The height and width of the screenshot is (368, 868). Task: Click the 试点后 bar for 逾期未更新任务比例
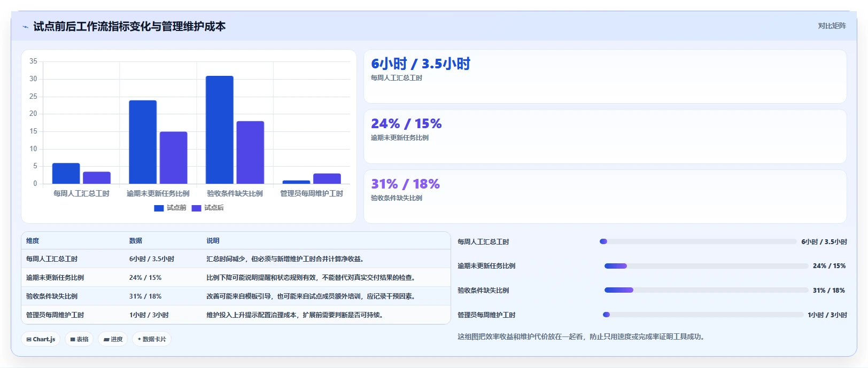173,158
